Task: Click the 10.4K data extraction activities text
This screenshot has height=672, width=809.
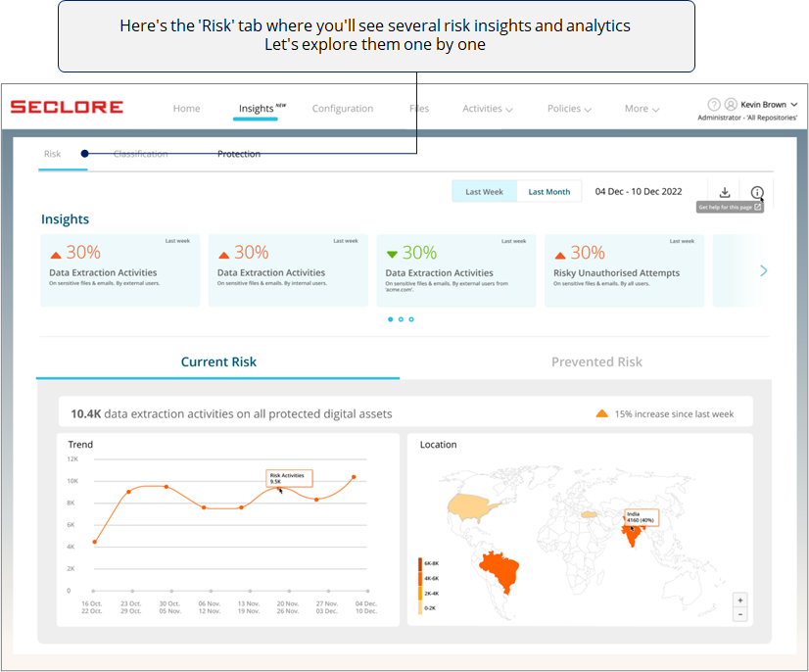Action: point(231,413)
